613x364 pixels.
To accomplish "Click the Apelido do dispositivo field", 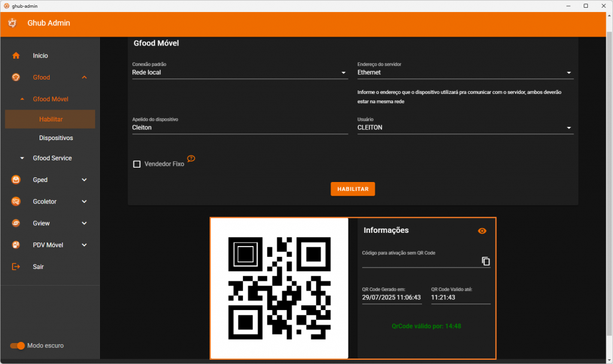I will [x=240, y=128].
